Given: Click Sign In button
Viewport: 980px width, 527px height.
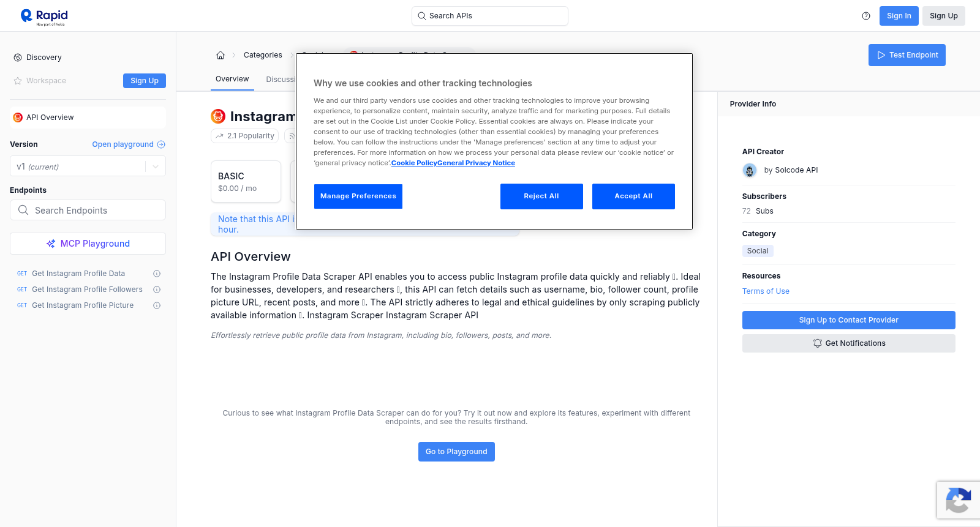Looking at the screenshot, I should click(x=899, y=16).
